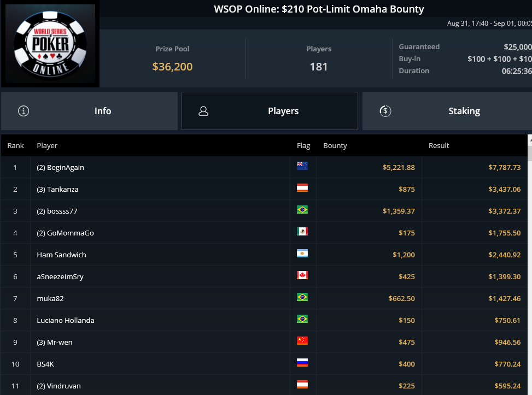Sort table by Bounty column header
This screenshot has width=532, height=395.
click(x=335, y=145)
